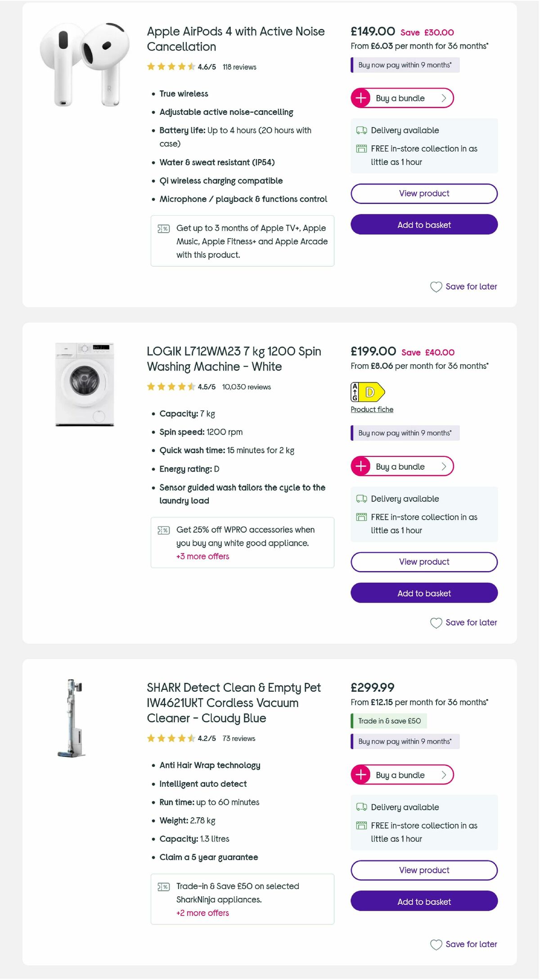This screenshot has height=980, width=540.
Task: Expand the +3 more offers for the washing machine
Action: (202, 557)
